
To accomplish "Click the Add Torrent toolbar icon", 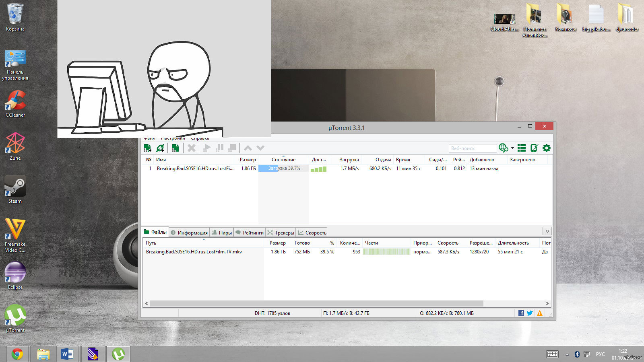I will (147, 148).
